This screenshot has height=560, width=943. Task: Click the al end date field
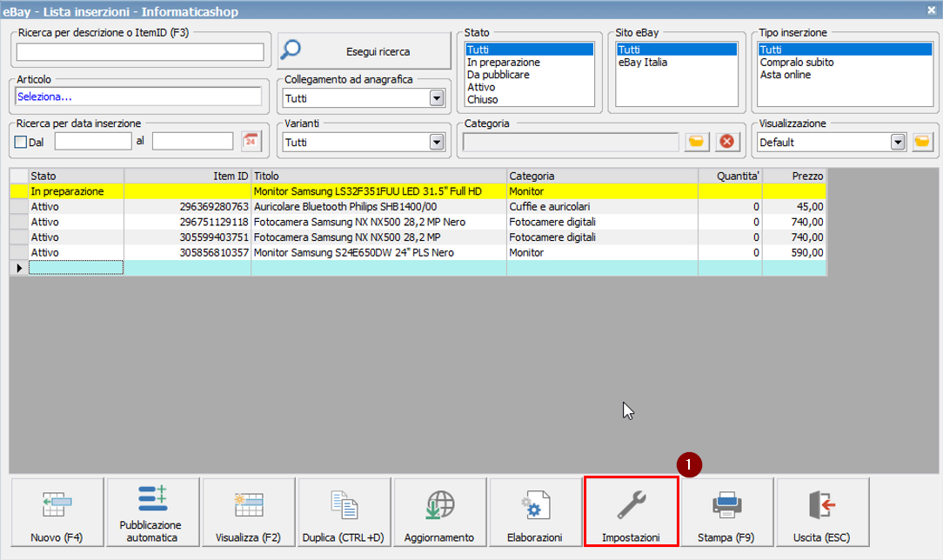[192, 142]
